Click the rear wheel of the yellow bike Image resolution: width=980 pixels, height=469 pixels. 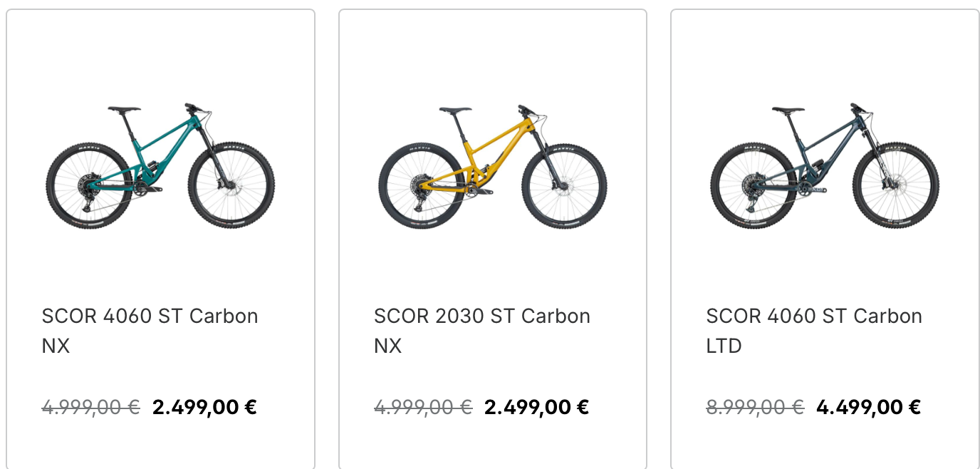(421, 185)
